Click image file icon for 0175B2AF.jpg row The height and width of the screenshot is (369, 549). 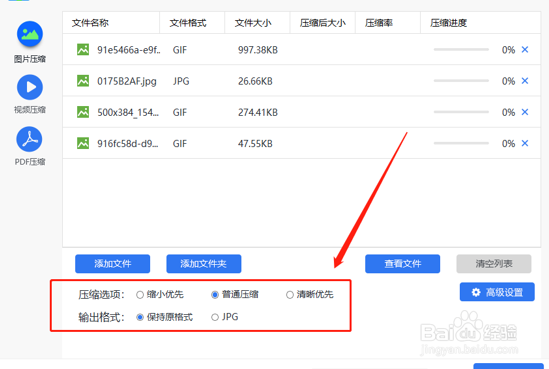pos(83,81)
